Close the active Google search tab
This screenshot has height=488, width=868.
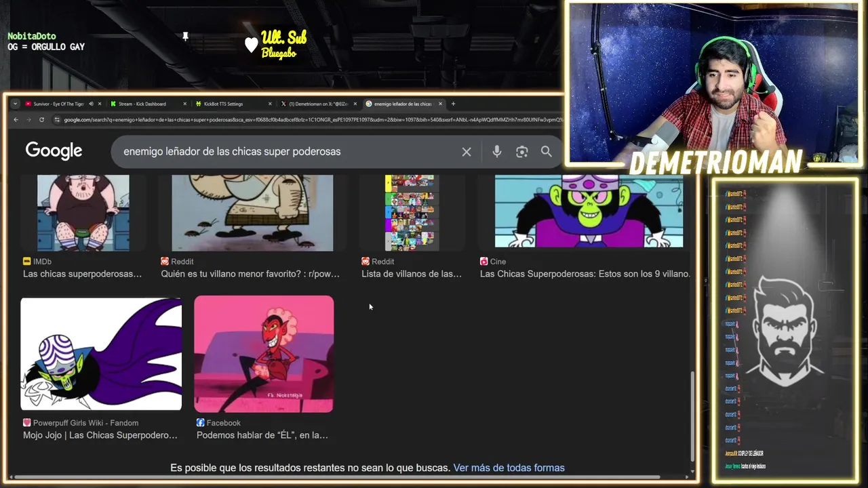(440, 104)
